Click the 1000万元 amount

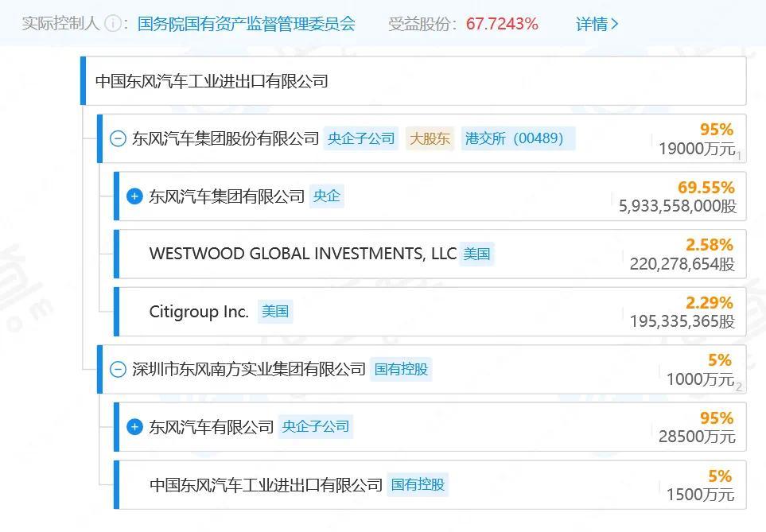[701, 379]
